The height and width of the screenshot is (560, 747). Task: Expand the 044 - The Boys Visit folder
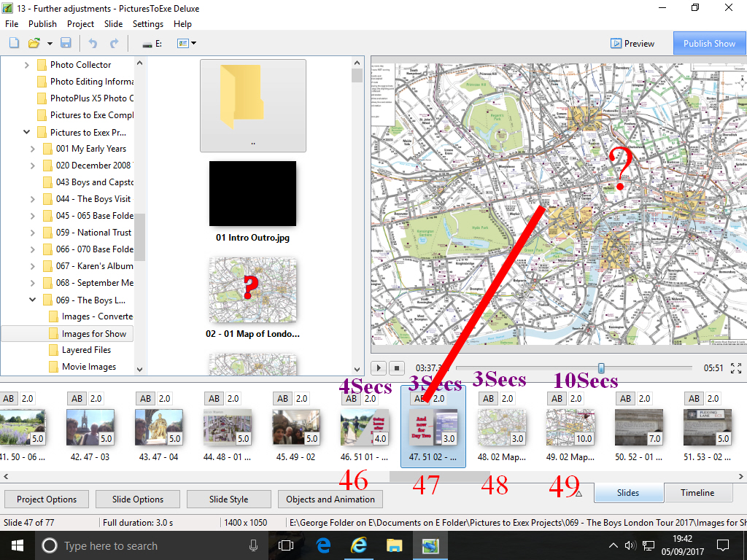[x=32, y=199]
